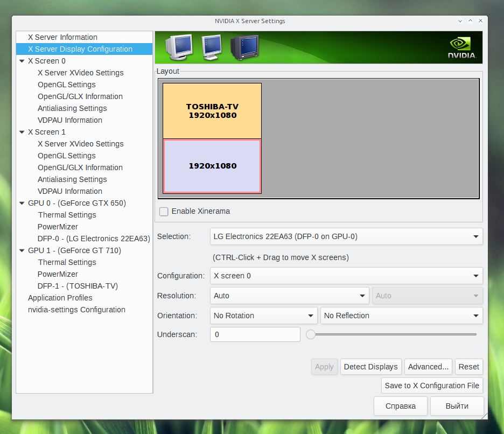Open Application Profiles page
The width and height of the screenshot is (504, 434).
(x=84, y=298)
